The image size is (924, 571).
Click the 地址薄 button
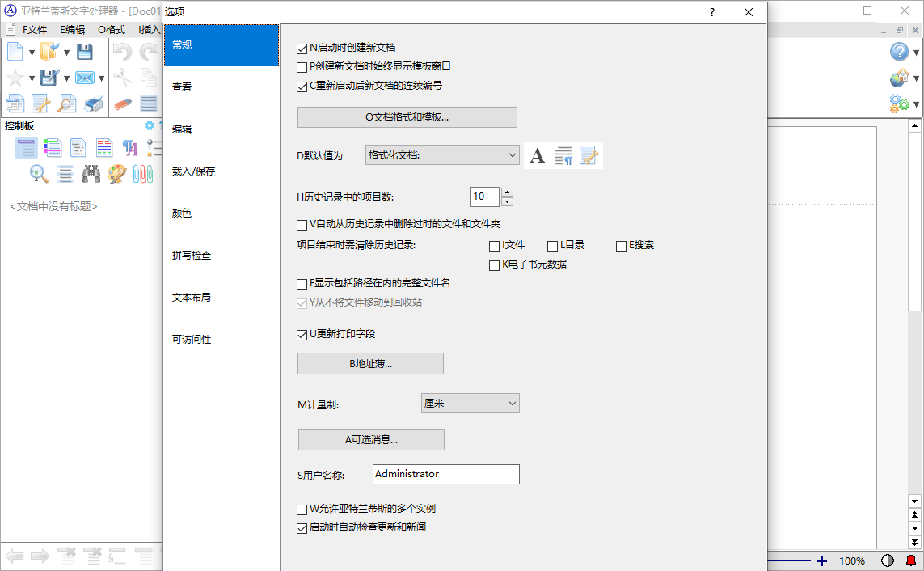370,363
